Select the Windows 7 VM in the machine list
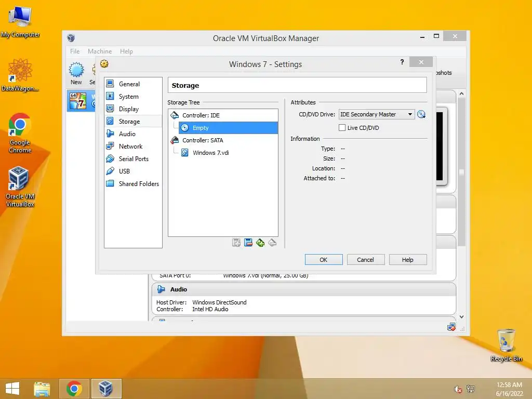This screenshot has width=532, height=399. click(x=81, y=101)
